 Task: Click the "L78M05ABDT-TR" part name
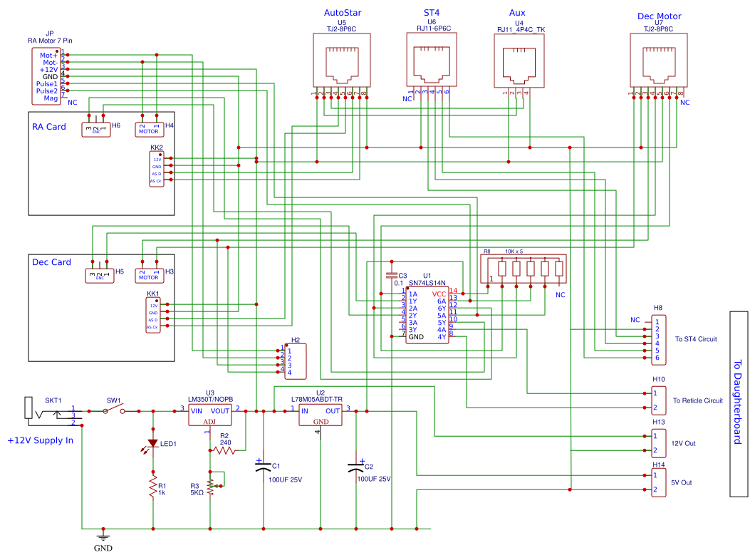[316, 399]
